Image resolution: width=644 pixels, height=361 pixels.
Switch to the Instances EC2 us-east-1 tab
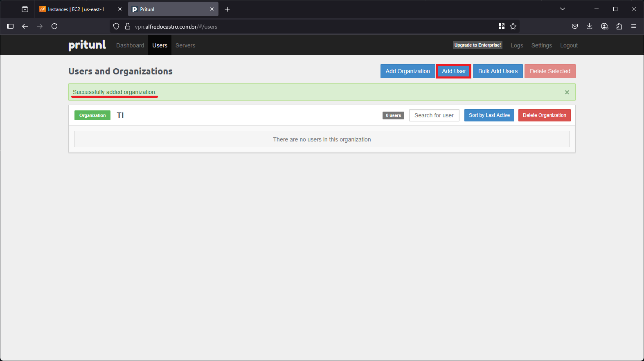(80, 9)
